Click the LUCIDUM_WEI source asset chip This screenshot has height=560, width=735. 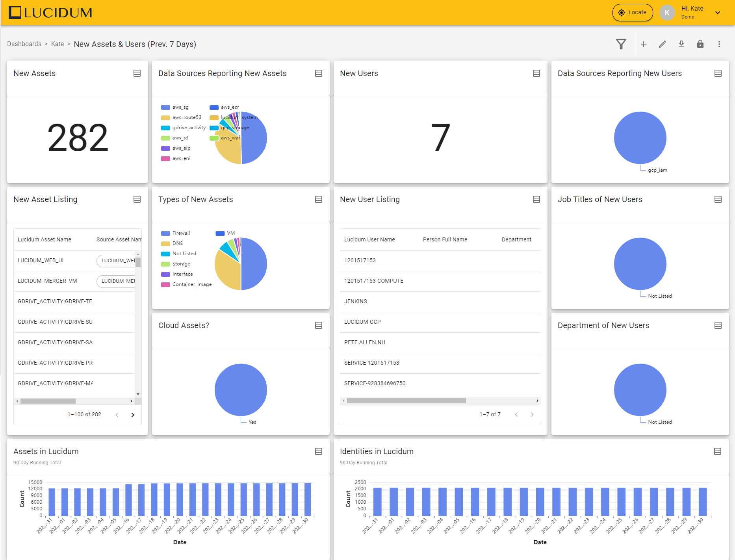pyautogui.click(x=117, y=260)
